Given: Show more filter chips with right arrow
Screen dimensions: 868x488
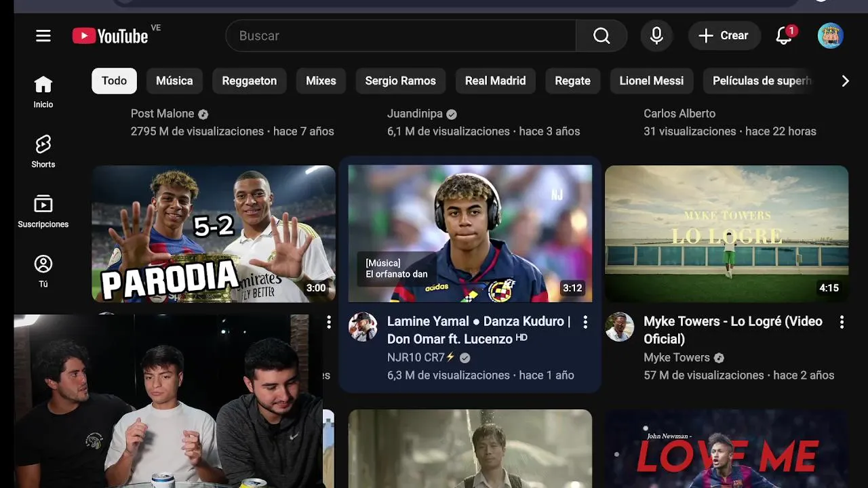Looking at the screenshot, I should pos(845,81).
